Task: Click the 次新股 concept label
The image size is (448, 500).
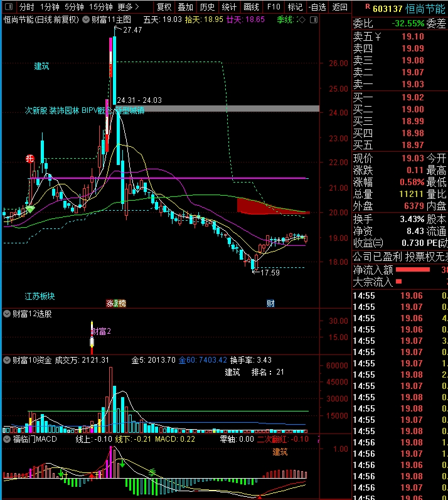Action: coord(36,110)
